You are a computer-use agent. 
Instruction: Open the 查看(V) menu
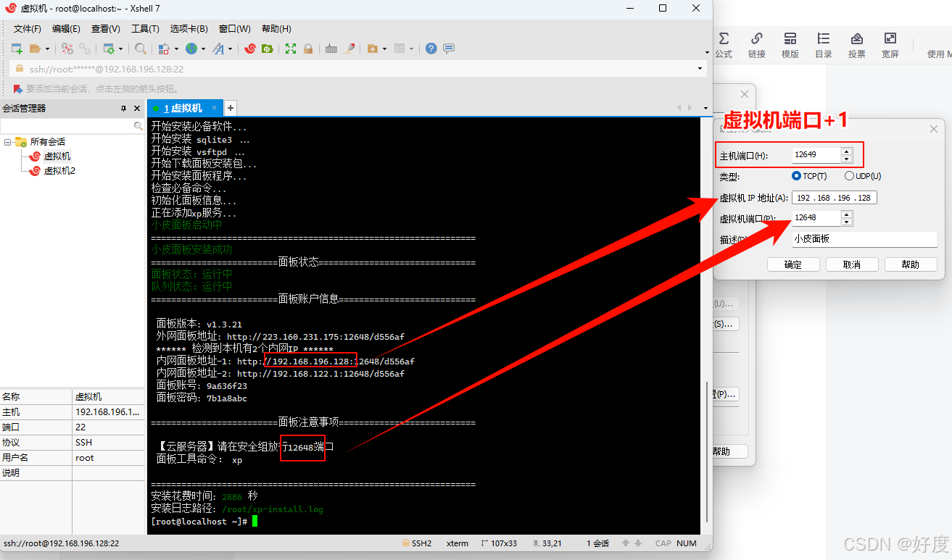point(106,29)
